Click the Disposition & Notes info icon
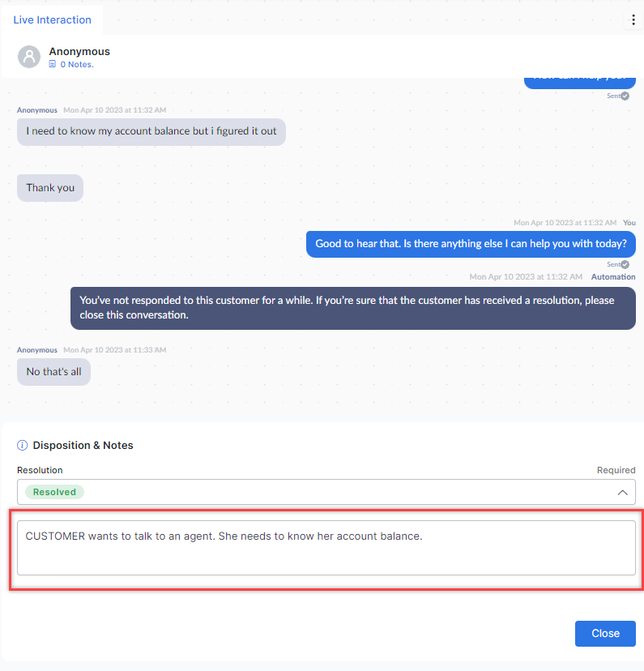 (22, 446)
